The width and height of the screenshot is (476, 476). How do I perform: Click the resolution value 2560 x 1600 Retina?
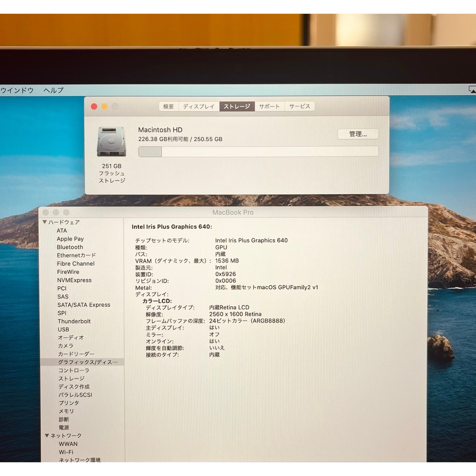point(235,314)
